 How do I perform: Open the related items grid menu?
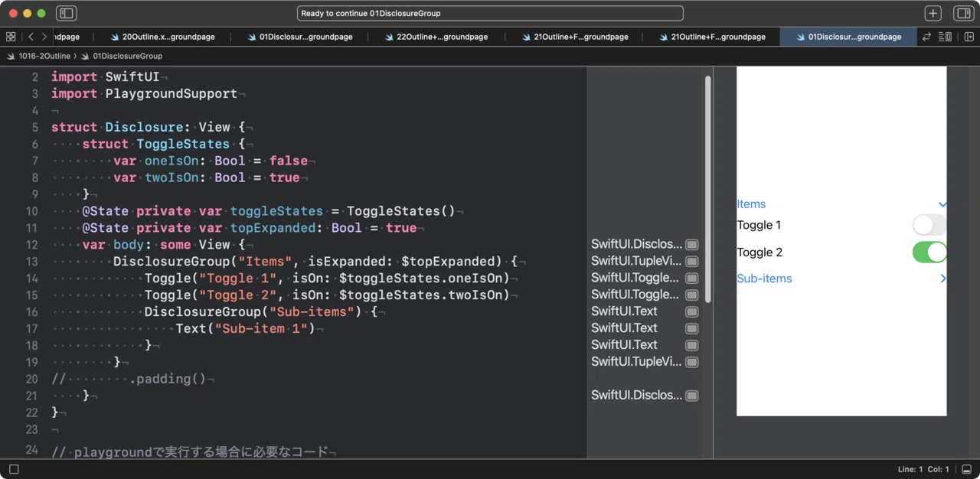(11, 37)
